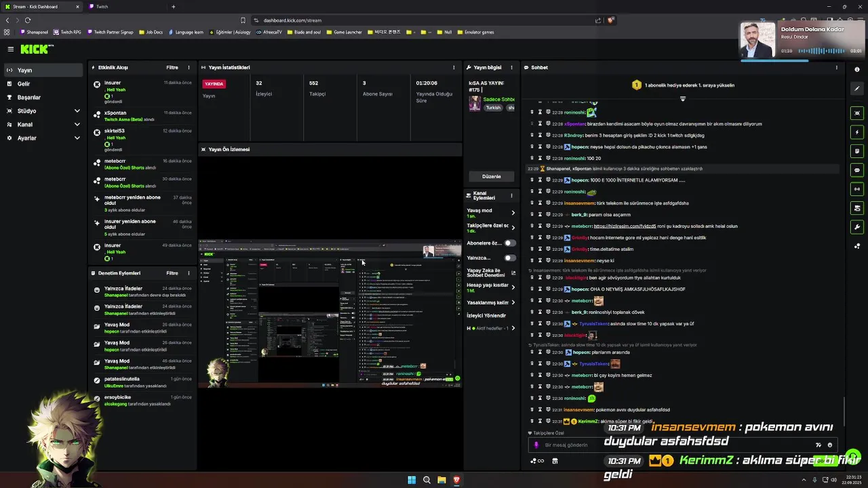Open the hamburger menu beside the Kick logo
This screenshot has width=868, height=488.
click(x=10, y=49)
